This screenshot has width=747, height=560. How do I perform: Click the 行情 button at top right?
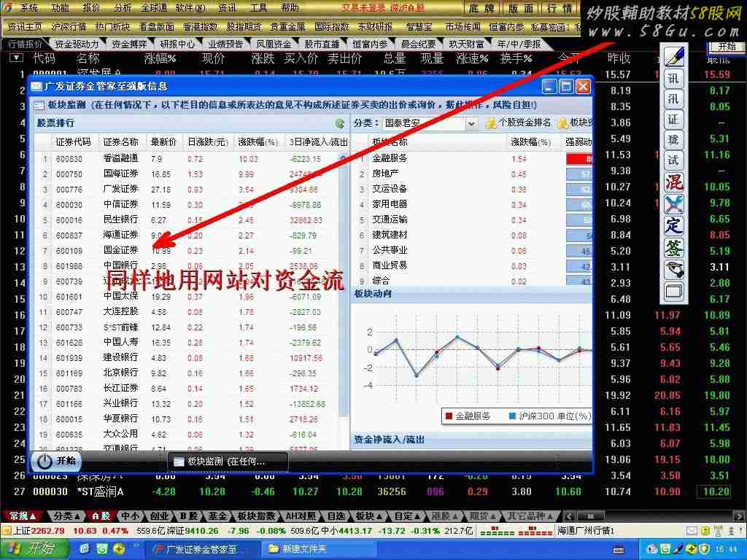click(560, 8)
